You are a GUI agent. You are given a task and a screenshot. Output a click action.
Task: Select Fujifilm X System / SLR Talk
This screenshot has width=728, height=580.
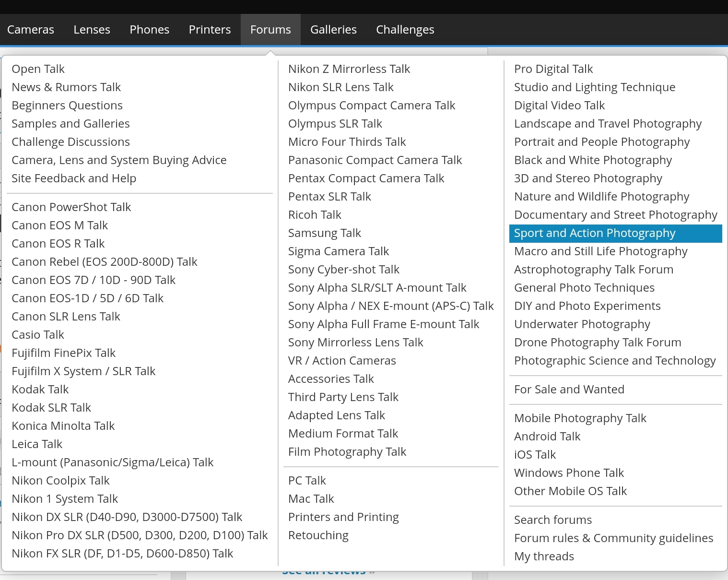[83, 371]
